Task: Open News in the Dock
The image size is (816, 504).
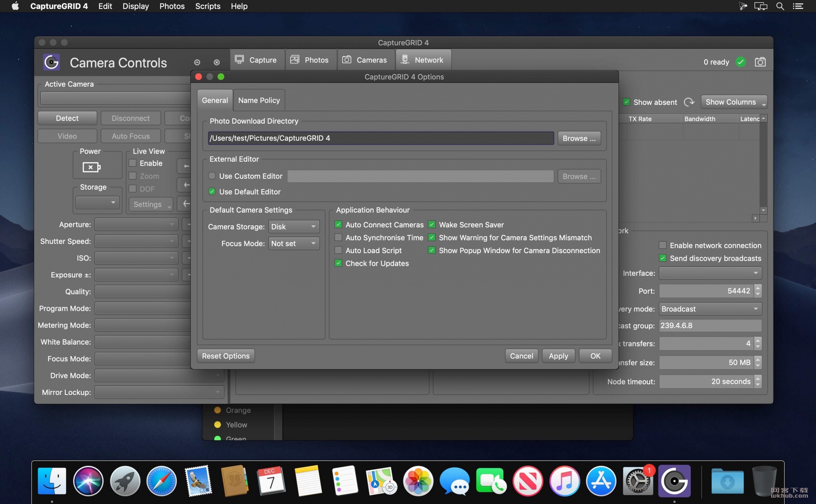Action: point(528,481)
